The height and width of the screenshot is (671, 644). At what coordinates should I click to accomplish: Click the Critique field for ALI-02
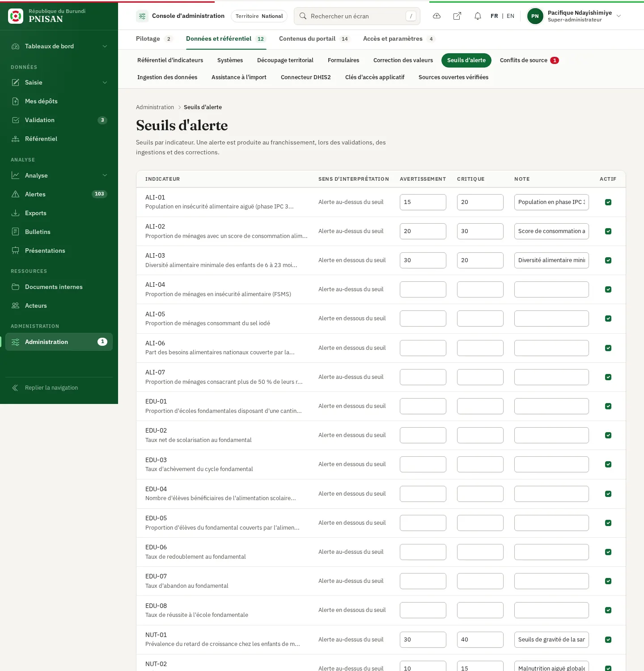click(480, 231)
